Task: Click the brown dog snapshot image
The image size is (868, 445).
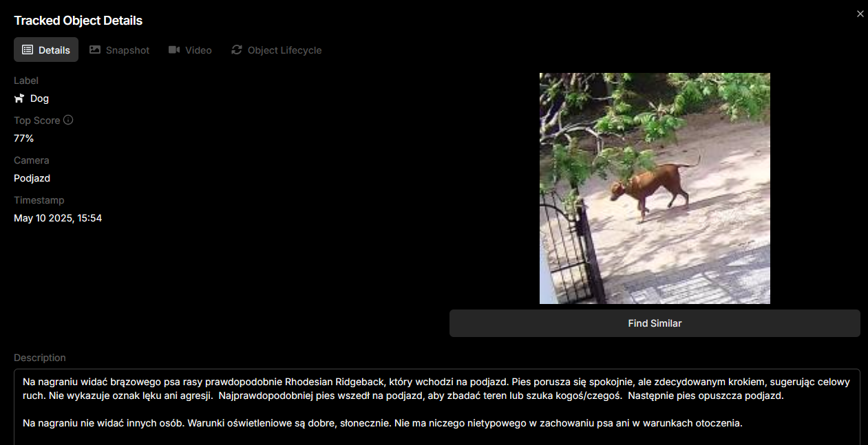Action: (655, 188)
